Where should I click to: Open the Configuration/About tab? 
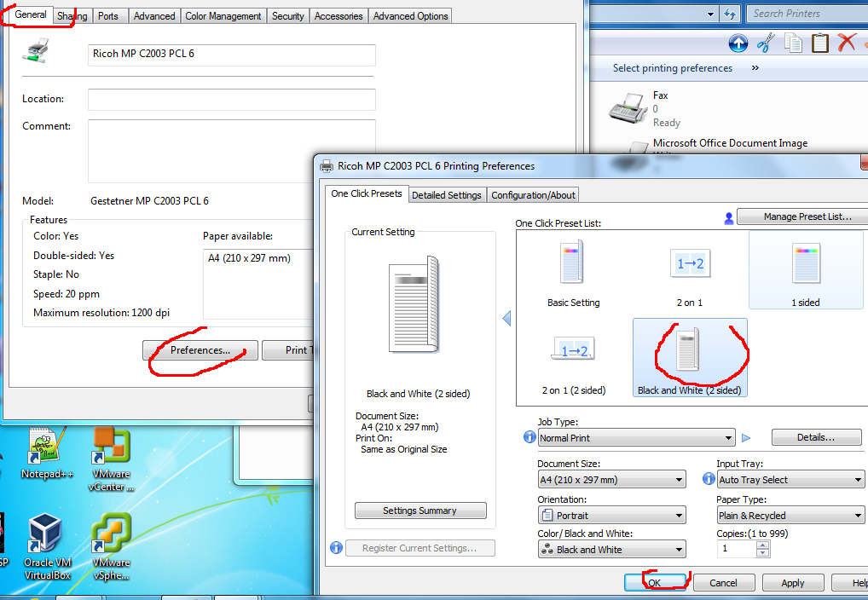[x=534, y=195]
